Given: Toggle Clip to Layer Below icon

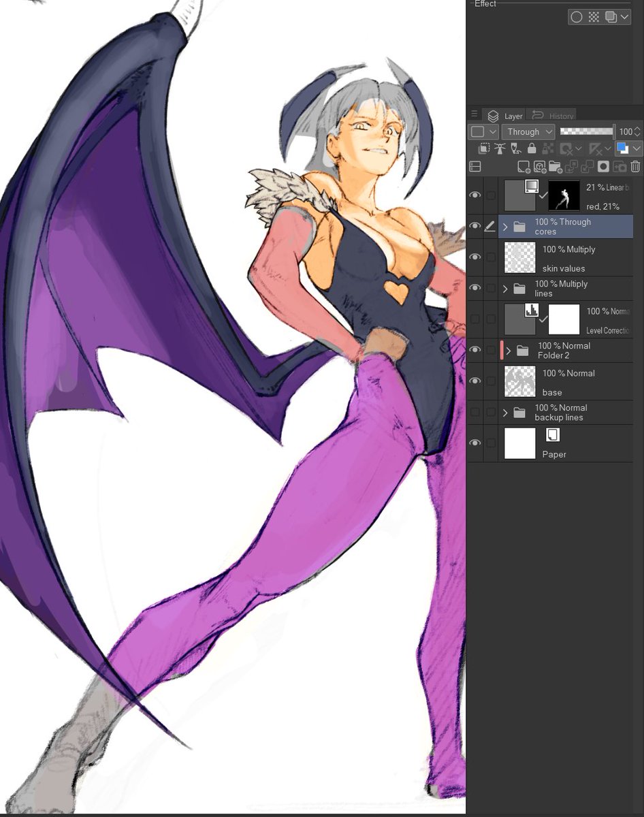Looking at the screenshot, I should (483, 148).
